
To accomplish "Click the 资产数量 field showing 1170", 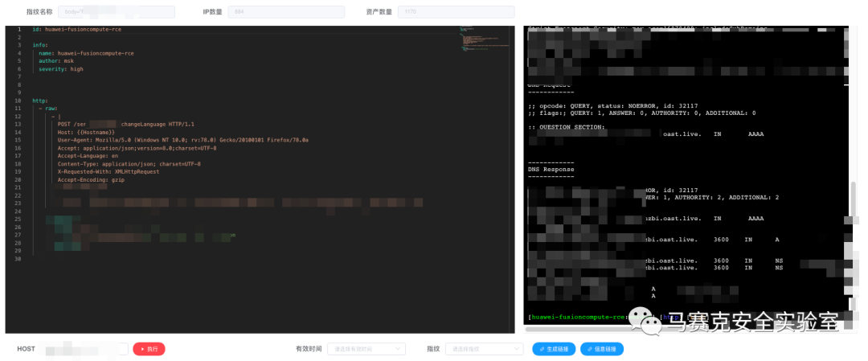I will 457,11.
